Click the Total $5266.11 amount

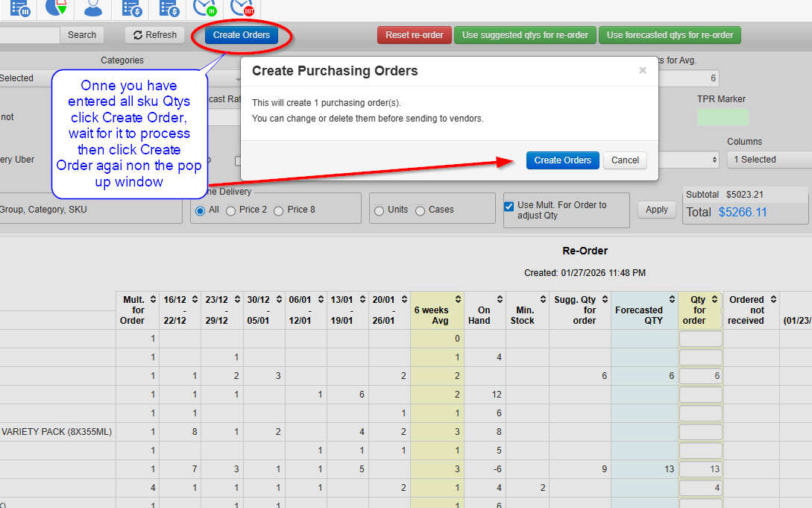click(743, 213)
